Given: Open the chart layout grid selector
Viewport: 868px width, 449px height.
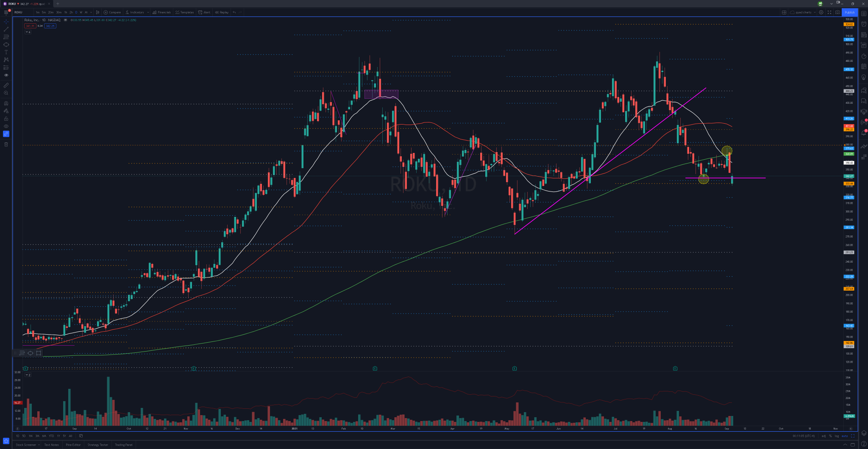Looking at the screenshot, I should pyautogui.click(x=784, y=12).
